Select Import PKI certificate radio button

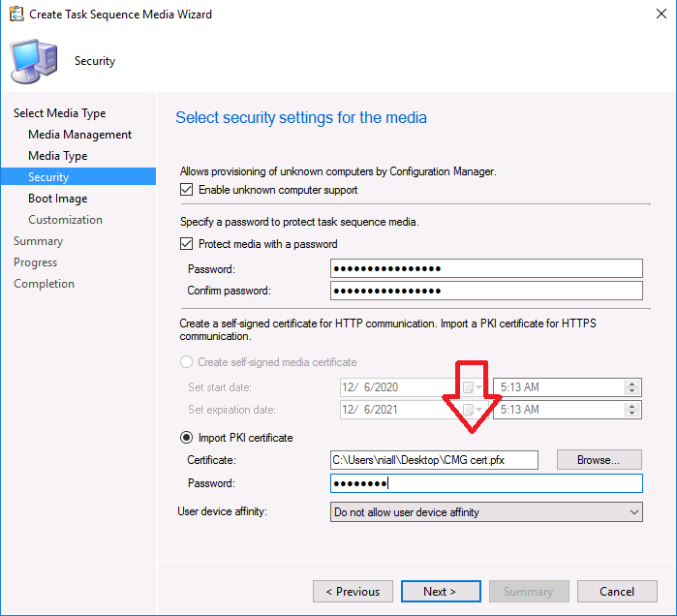186,438
